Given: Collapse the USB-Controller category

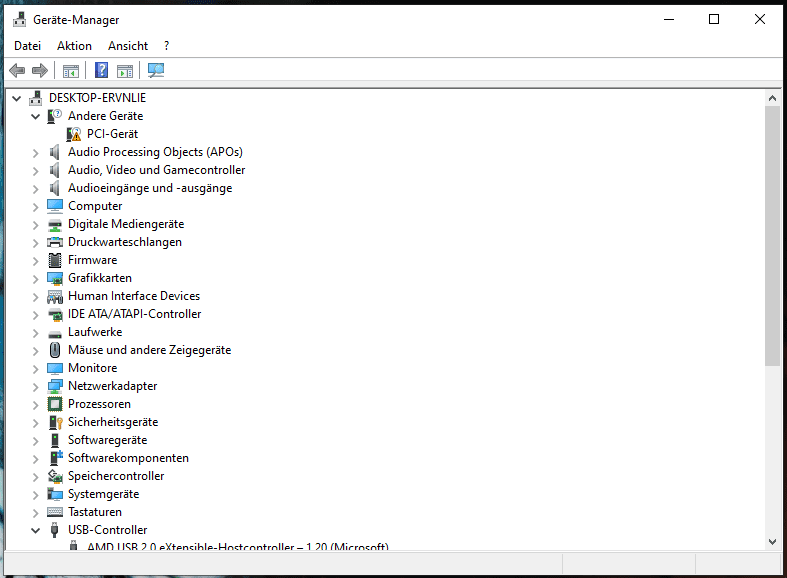Looking at the screenshot, I should click(x=35, y=530).
